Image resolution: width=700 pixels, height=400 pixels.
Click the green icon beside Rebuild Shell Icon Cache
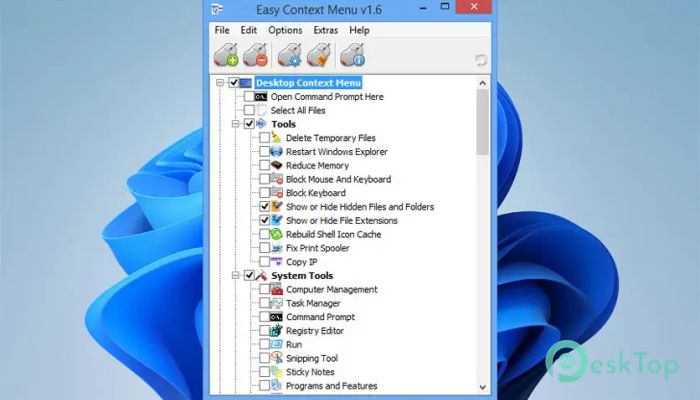276,234
